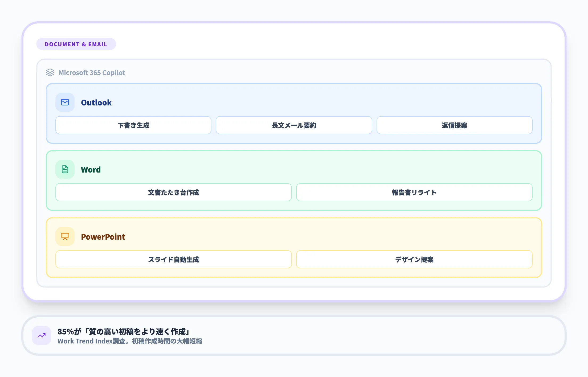The height and width of the screenshot is (377, 588).
Task: Click the purple trend chart icon
Action: pyautogui.click(x=42, y=336)
